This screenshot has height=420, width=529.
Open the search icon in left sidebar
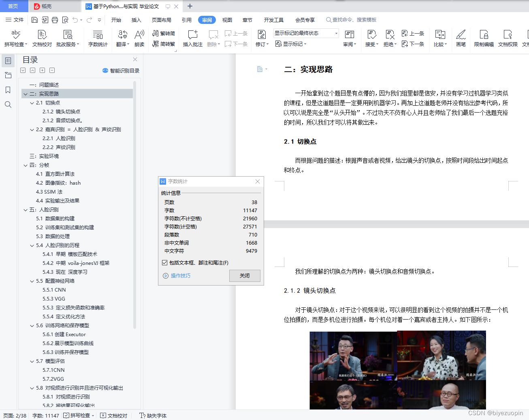pyautogui.click(x=8, y=104)
